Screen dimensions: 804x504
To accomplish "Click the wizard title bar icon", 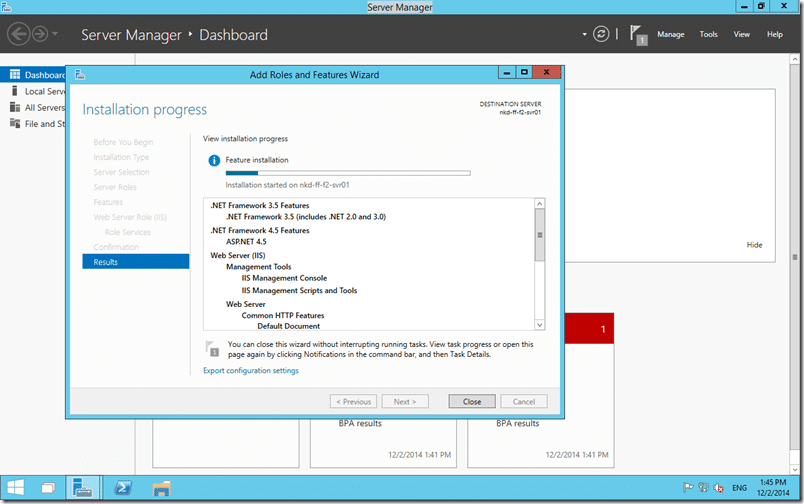I will pyautogui.click(x=79, y=75).
